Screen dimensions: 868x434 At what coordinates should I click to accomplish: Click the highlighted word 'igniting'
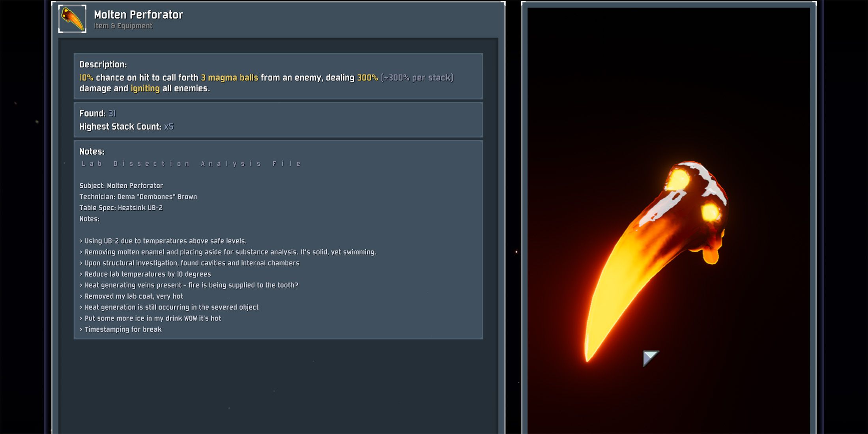(x=145, y=88)
